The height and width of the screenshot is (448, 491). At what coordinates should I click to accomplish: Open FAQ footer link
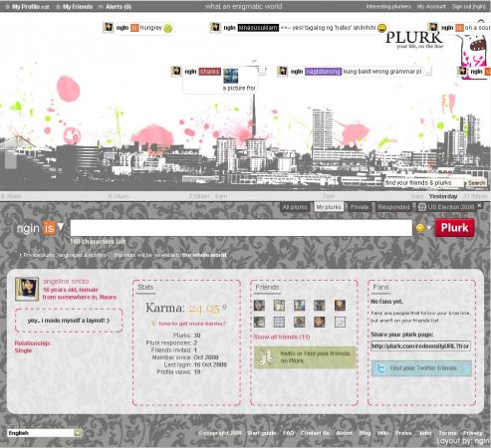tap(288, 433)
